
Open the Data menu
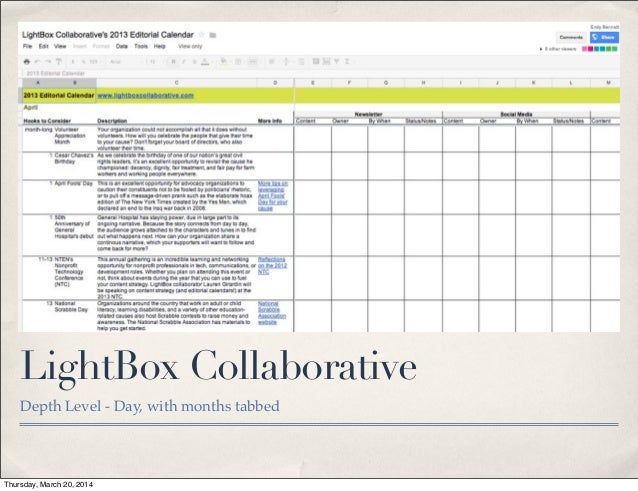122,46
